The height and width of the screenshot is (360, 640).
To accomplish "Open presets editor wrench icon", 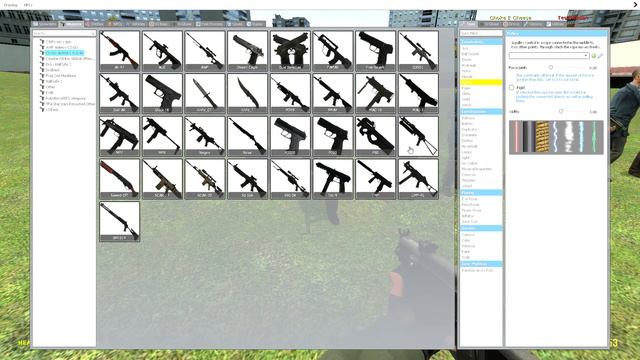I will 600,56.
